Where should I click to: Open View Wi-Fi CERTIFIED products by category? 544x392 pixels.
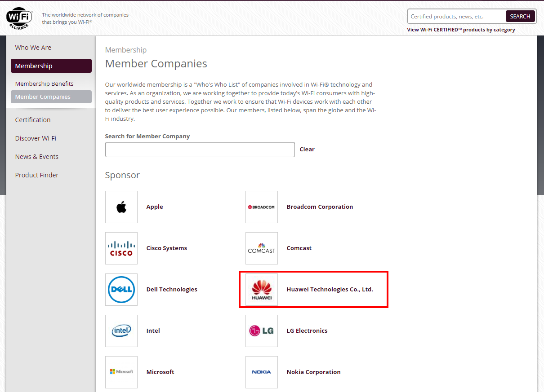[461, 30]
